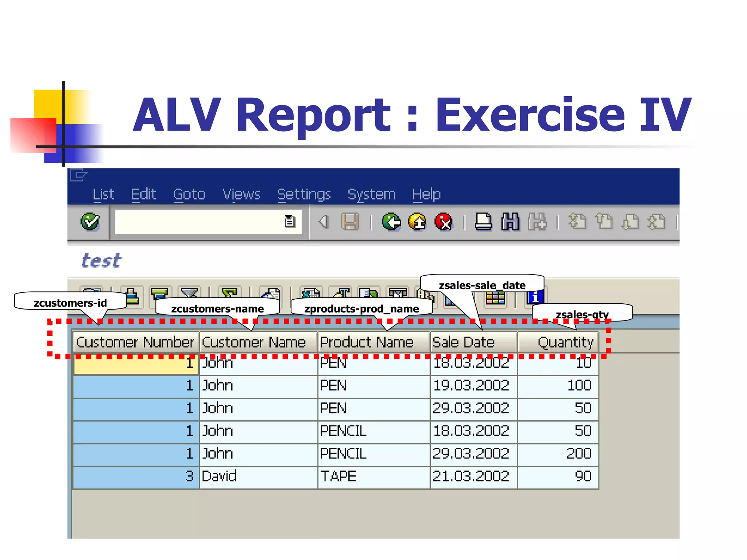The width and height of the screenshot is (747, 560).
Task: Click PEN cell in the 19.03.2002 row
Action: pos(374,386)
